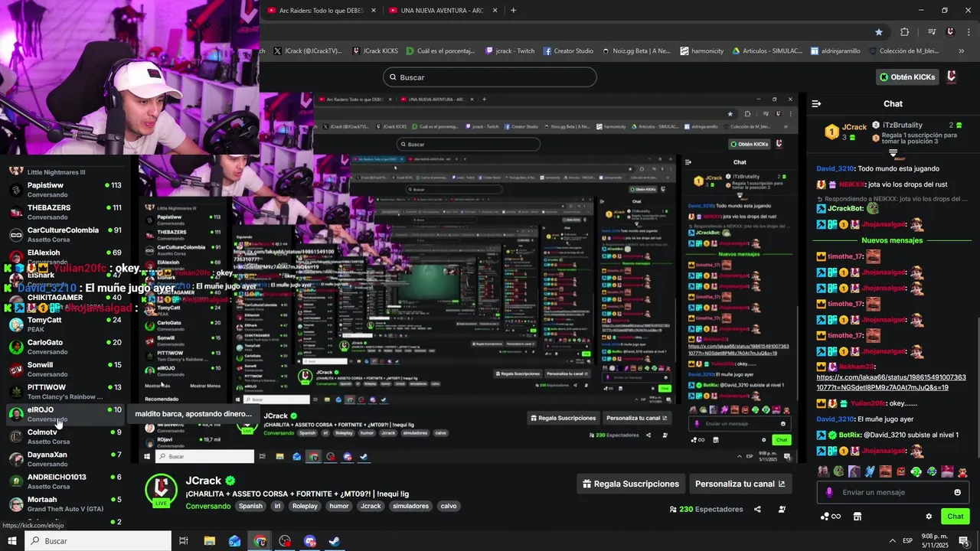Image resolution: width=980 pixels, height=551 pixels.
Task: Open the Conversando category link
Action: tap(207, 506)
